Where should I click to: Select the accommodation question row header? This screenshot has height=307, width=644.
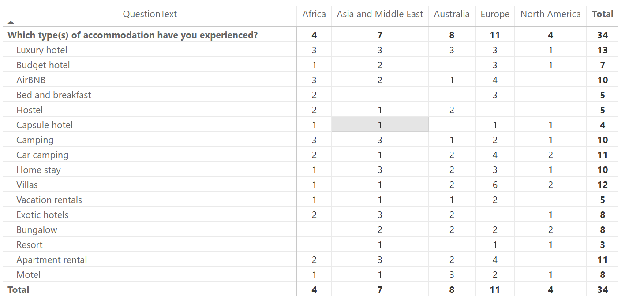[133, 35]
